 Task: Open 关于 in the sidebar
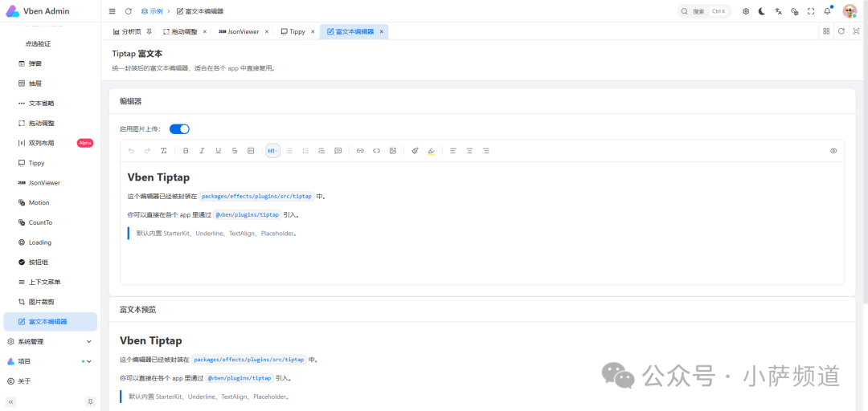[51, 381]
